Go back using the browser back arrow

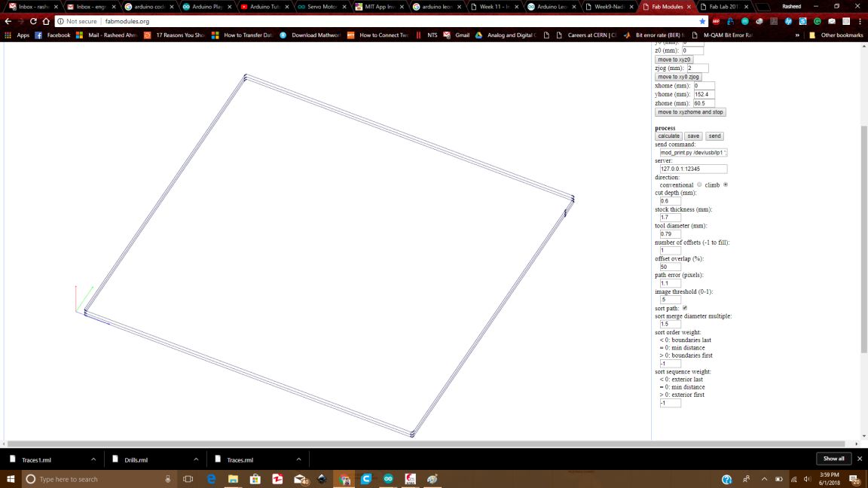[x=8, y=21]
